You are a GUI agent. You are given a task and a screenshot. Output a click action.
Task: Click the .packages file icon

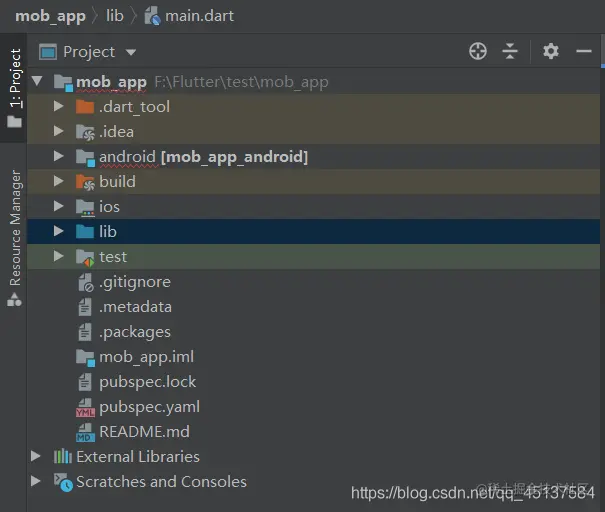[x=85, y=332]
